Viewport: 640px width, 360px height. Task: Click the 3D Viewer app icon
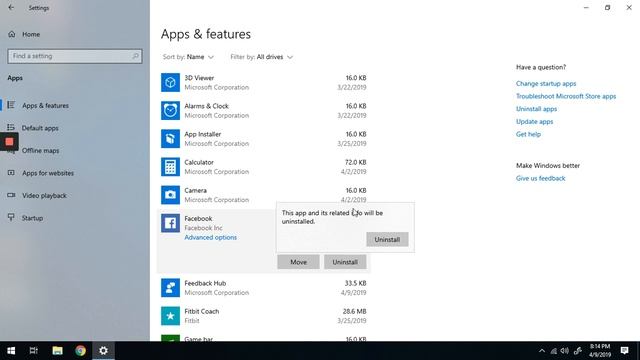170,82
